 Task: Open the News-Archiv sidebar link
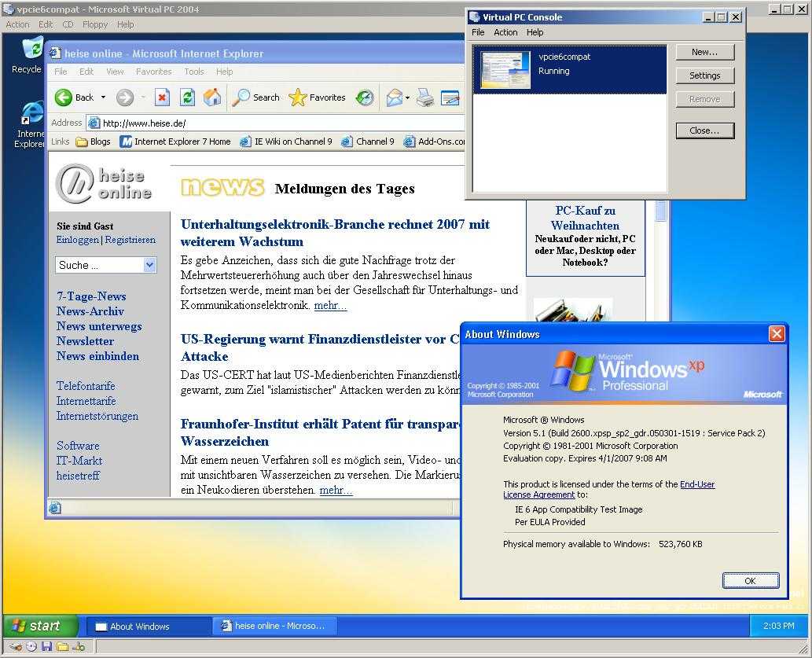(x=90, y=311)
